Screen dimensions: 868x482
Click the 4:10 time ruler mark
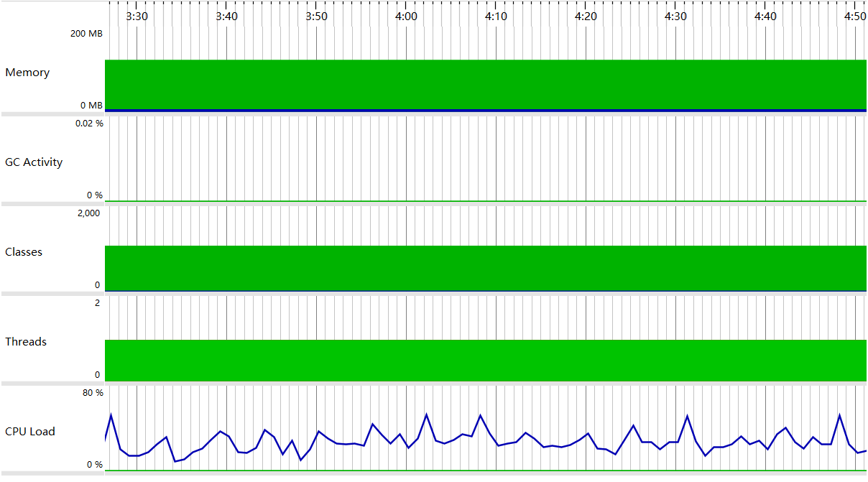tap(496, 16)
